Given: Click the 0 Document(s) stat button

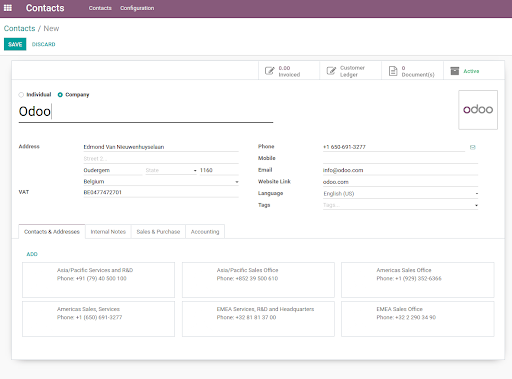Looking at the screenshot, I should (x=413, y=71).
